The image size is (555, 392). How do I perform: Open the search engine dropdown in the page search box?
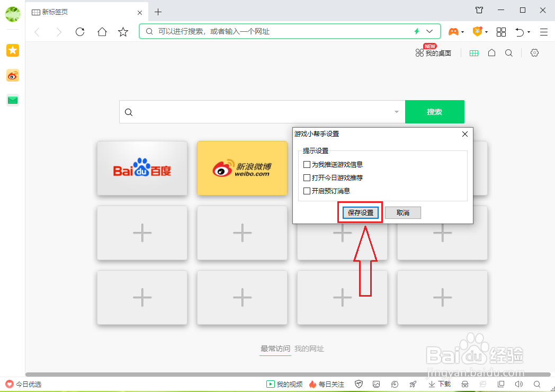(x=396, y=112)
